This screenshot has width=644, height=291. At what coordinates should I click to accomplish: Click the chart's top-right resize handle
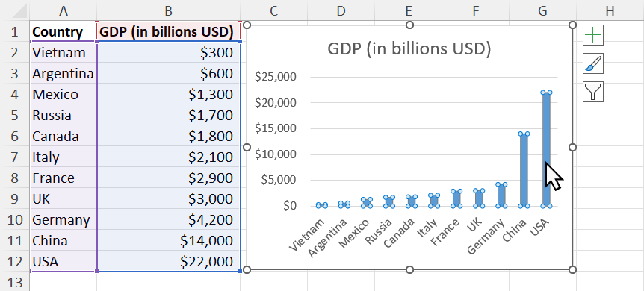pyautogui.click(x=572, y=25)
